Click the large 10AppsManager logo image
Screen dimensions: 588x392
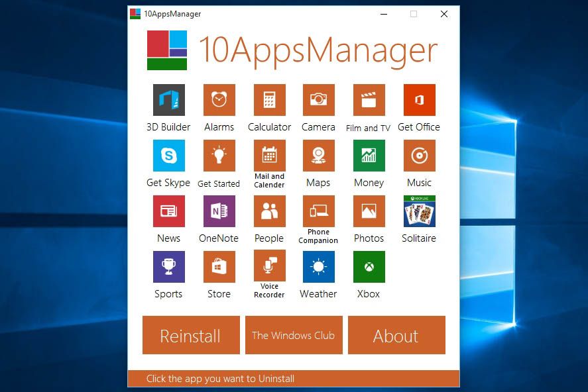click(x=167, y=50)
